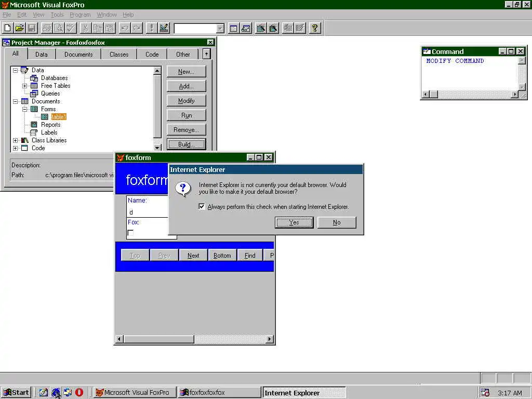This screenshot has height=399, width=532.
Task: Click the task scheduler tray icon
Action: point(485,393)
